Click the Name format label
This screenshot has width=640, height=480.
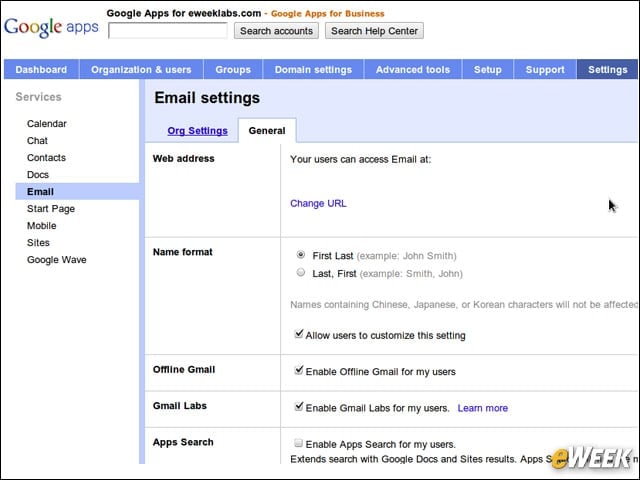click(182, 252)
